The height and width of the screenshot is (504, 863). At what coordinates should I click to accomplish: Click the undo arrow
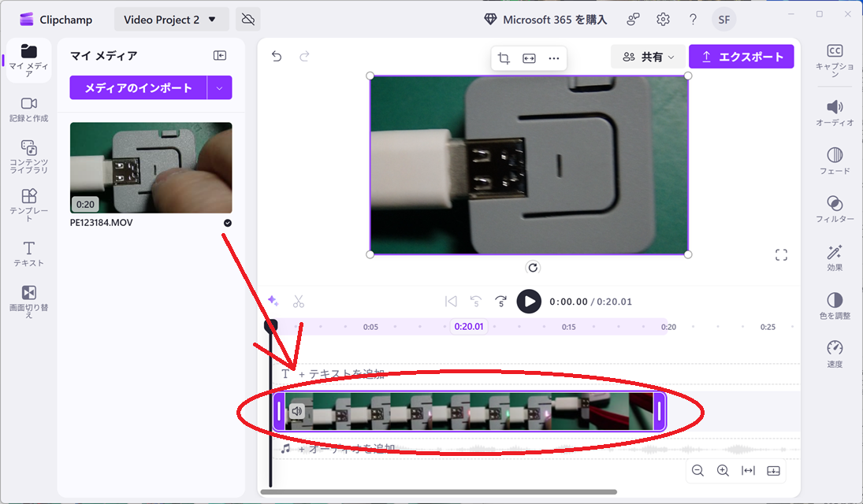point(277,57)
